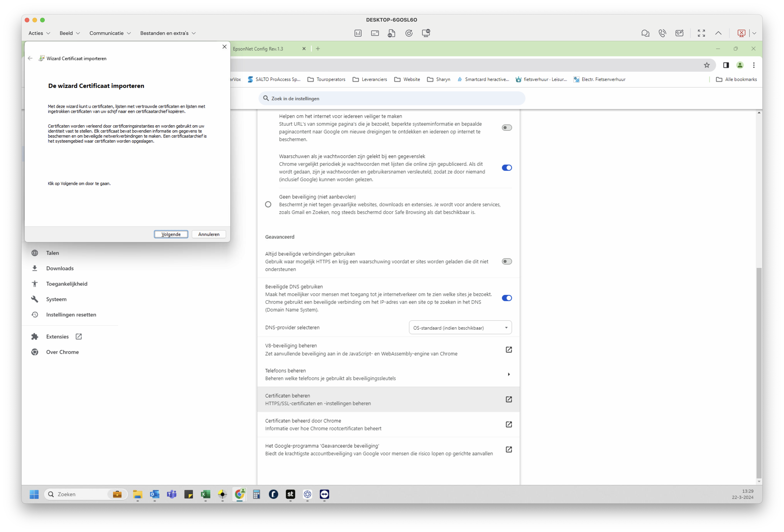The height and width of the screenshot is (532, 784).
Task: Click the back arrow in certificate wizard
Action: [x=30, y=58]
